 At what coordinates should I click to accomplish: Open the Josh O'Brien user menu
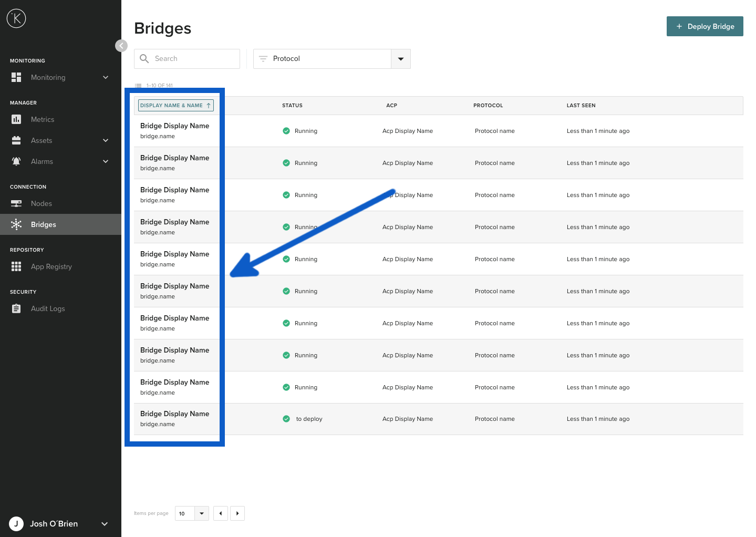tap(105, 524)
